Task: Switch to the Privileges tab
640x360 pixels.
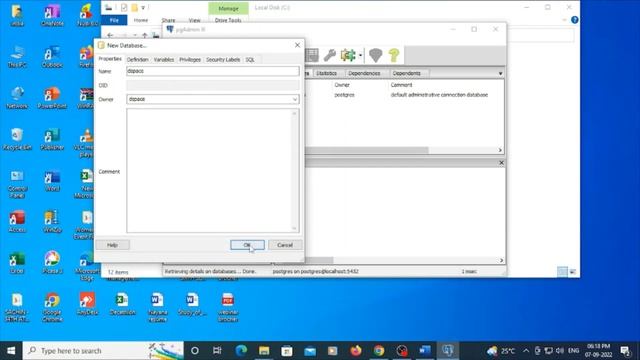Action: (x=190, y=60)
